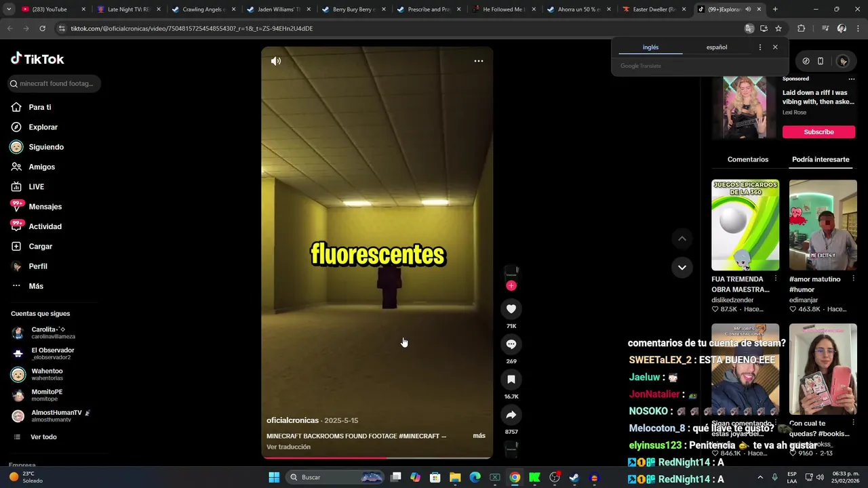Save the video with the bookmark icon
Viewport: 868px width, 488px height.
[x=511, y=380]
